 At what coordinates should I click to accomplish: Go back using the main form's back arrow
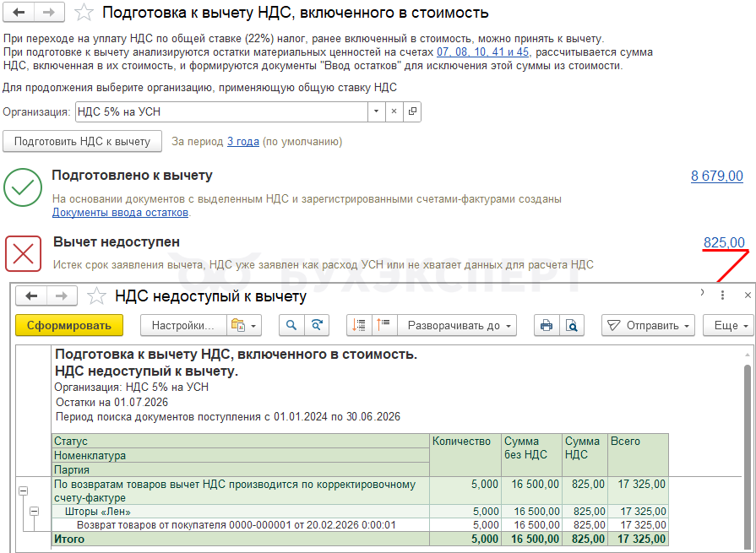pos(19,13)
